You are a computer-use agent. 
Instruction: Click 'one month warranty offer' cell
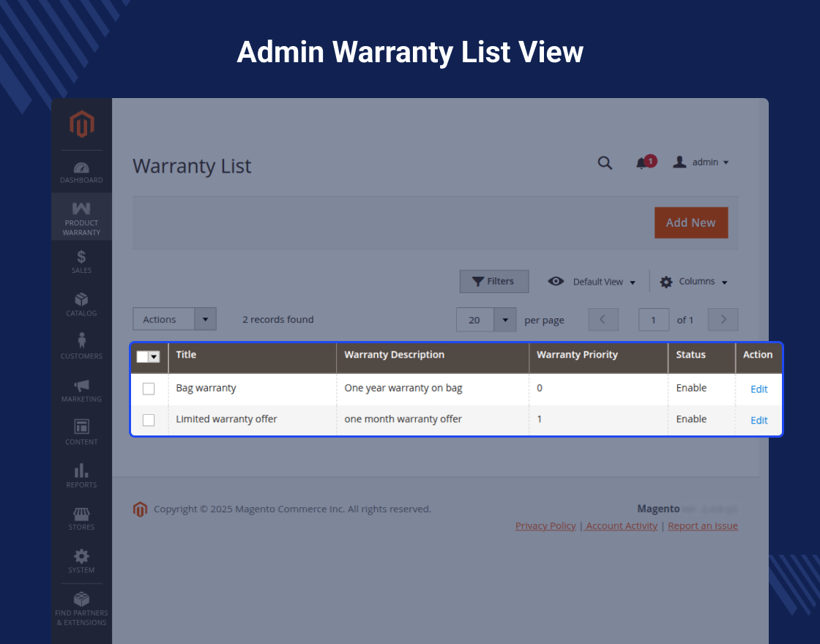point(403,419)
